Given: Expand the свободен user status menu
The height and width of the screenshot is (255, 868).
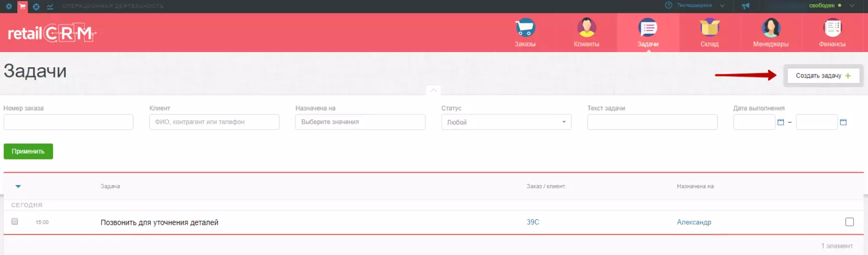Looking at the screenshot, I should (x=832, y=5).
